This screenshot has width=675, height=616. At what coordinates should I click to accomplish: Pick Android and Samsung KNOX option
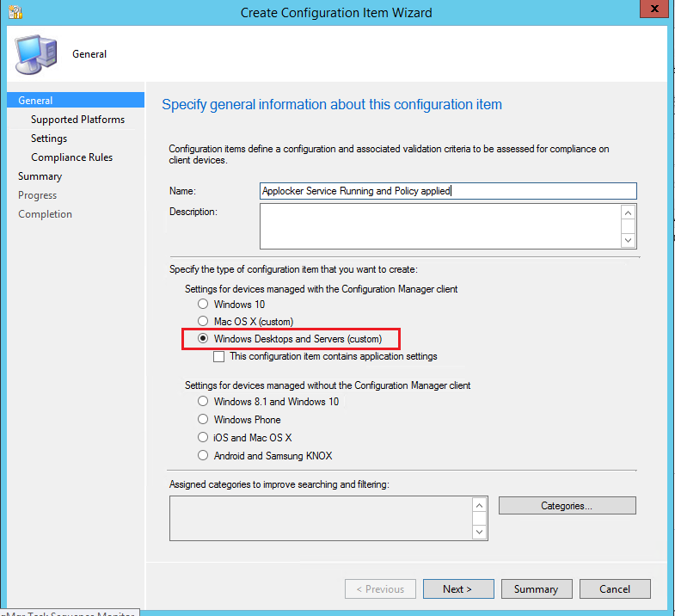[203, 456]
